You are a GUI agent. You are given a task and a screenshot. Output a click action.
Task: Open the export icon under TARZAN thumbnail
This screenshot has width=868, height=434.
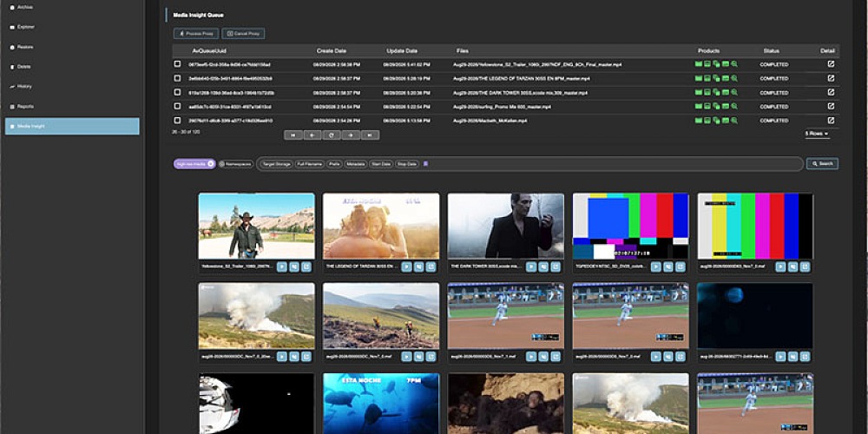pos(431,266)
